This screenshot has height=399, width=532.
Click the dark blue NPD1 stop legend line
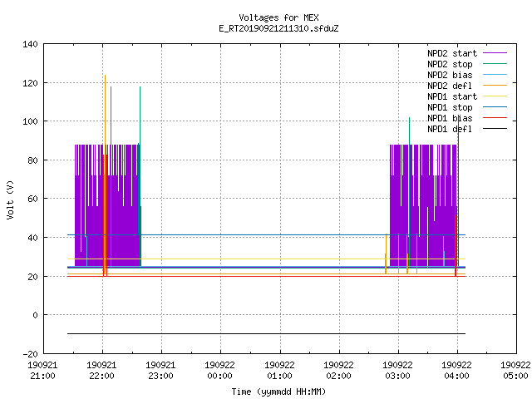[495, 107]
